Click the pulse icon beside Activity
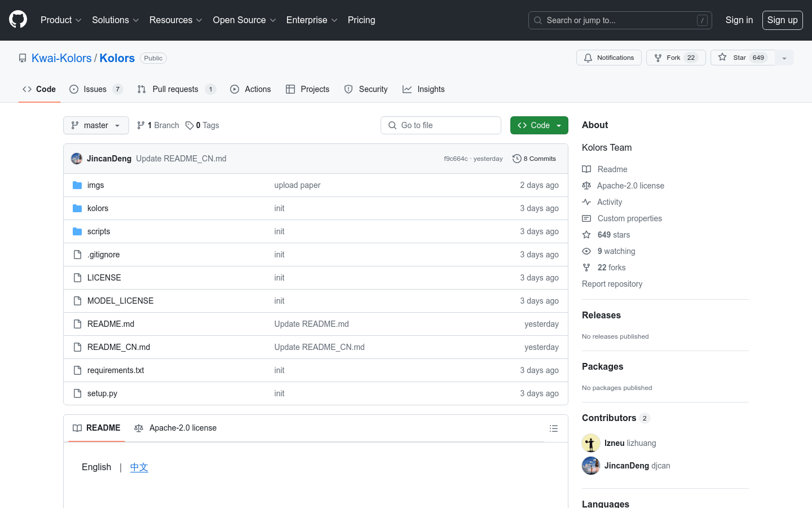Screen dimensions: 812x508 586,202
